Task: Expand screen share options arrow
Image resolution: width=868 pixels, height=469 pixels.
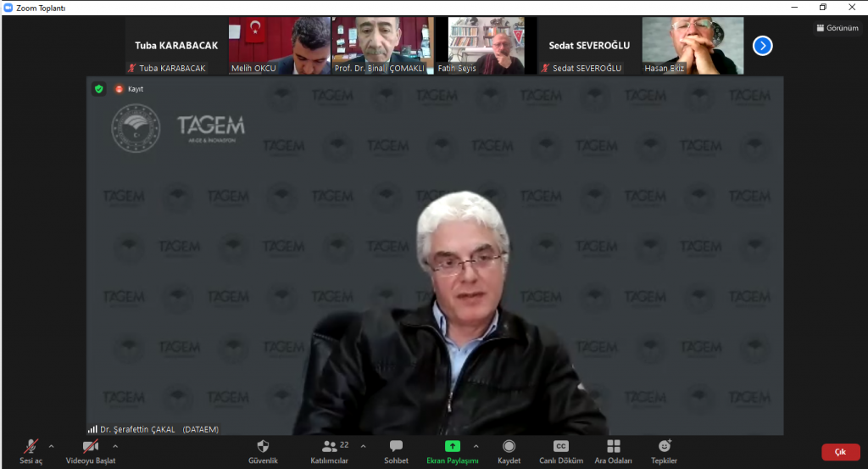Action: [x=476, y=445]
